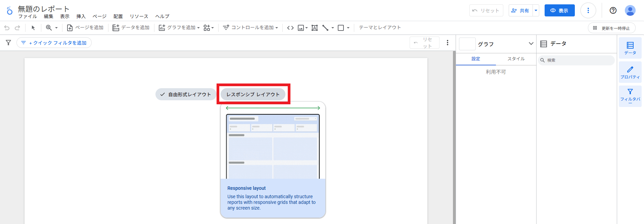
Task: Expand the グラフ chart type dropdown
Action: pos(531,44)
